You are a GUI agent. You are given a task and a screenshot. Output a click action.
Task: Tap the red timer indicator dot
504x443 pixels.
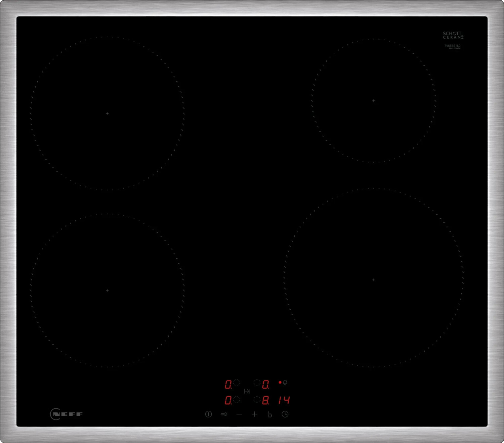pyautogui.click(x=280, y=382)
